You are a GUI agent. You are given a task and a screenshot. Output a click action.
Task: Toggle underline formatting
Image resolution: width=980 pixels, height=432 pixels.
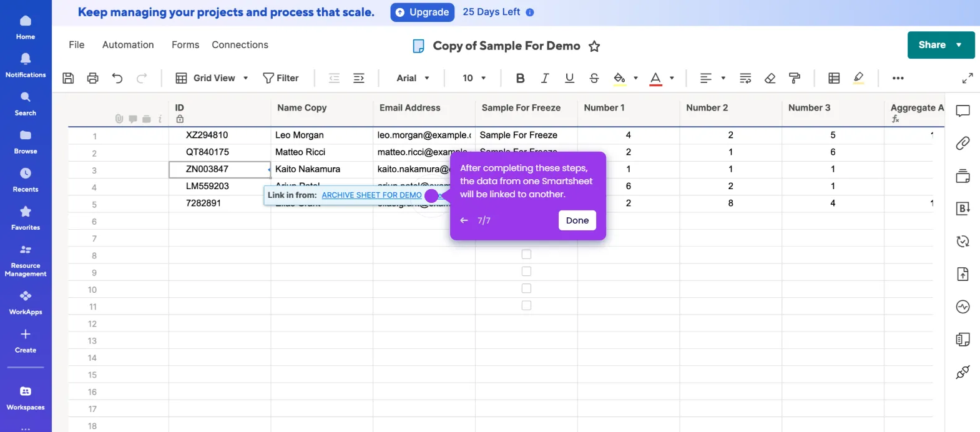pos(569,78)
